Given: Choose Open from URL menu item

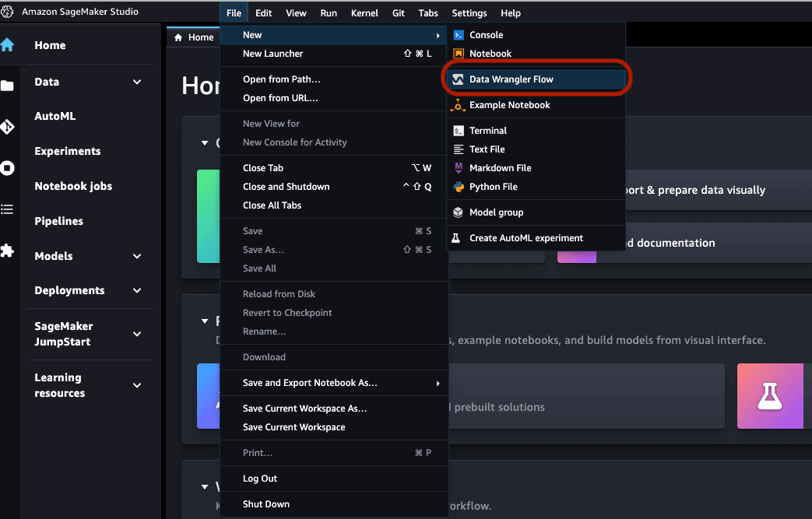Looking at the screenshot, I should [x=334, y=98].
